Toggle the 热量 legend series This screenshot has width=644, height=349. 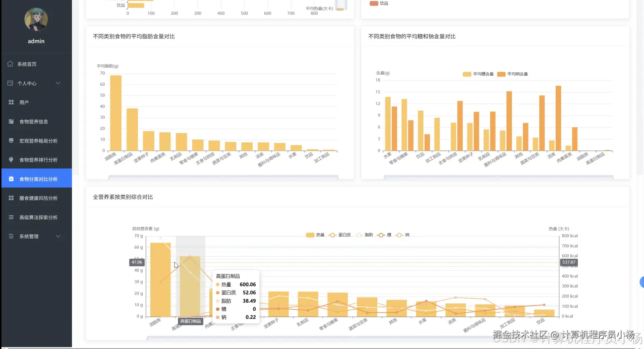coord(315,235)
